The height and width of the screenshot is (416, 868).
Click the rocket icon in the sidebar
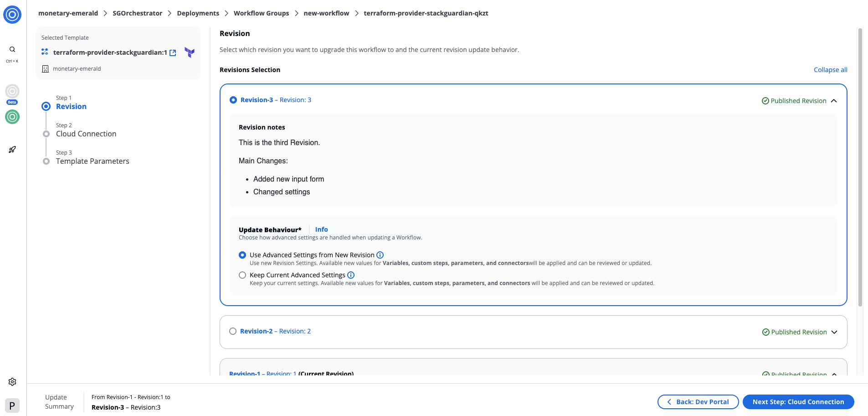tap(12, 150)
